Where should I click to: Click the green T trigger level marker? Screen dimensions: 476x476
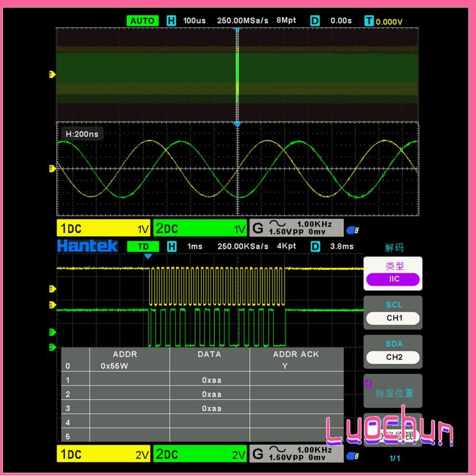click(52, 332)
